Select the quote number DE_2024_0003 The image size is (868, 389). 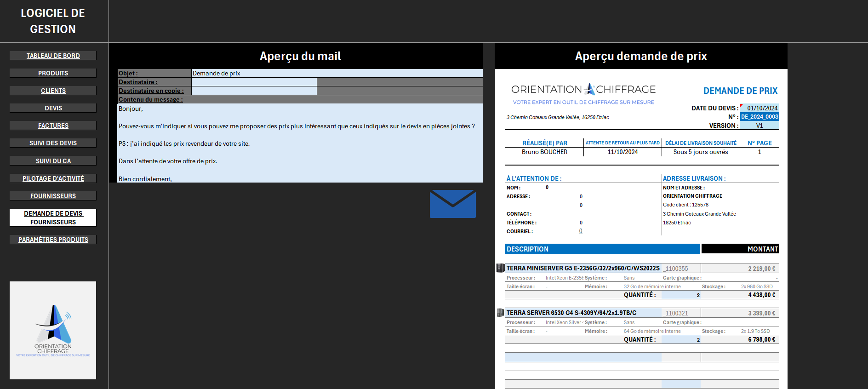point(759,117)
